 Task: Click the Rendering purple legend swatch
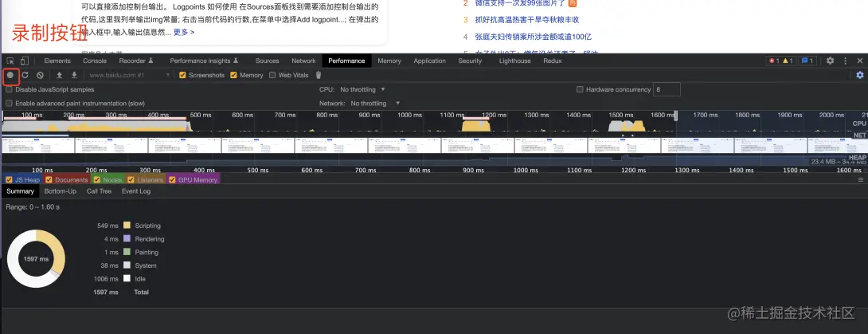point(127,238)
